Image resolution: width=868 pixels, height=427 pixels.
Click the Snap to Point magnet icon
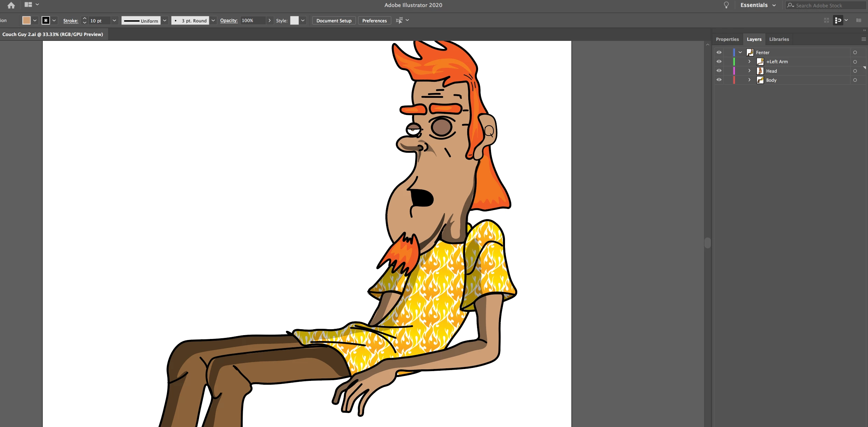[x=838, y=21]
